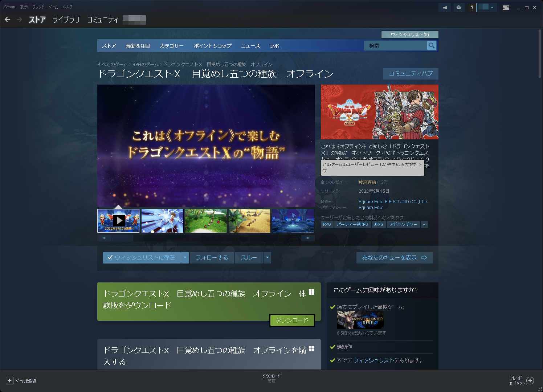Image resolution: width=543 pixels, height=392 pixels.
Task: Click the 賛否両論 review summary link
Action: [368, 182]
